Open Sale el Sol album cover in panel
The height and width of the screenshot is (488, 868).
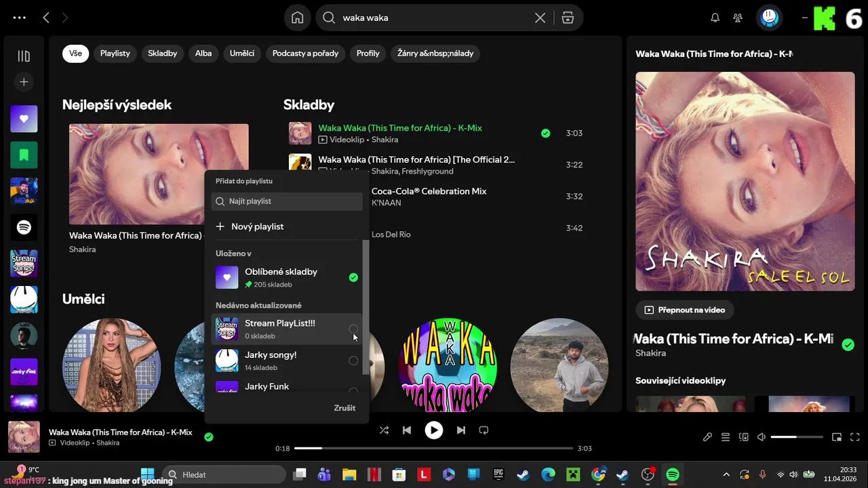745,182
